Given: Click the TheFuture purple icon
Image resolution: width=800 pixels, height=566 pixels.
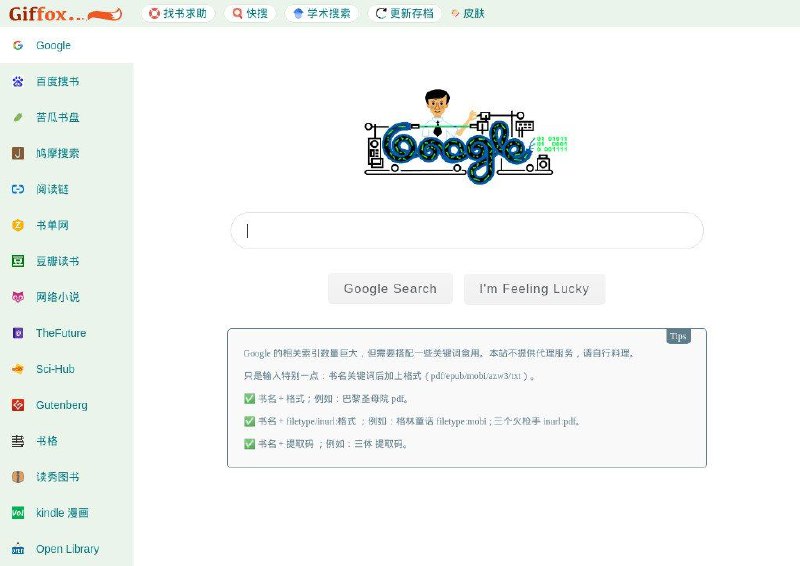Looking at the screenshot, I should click(x=18, y=333).
